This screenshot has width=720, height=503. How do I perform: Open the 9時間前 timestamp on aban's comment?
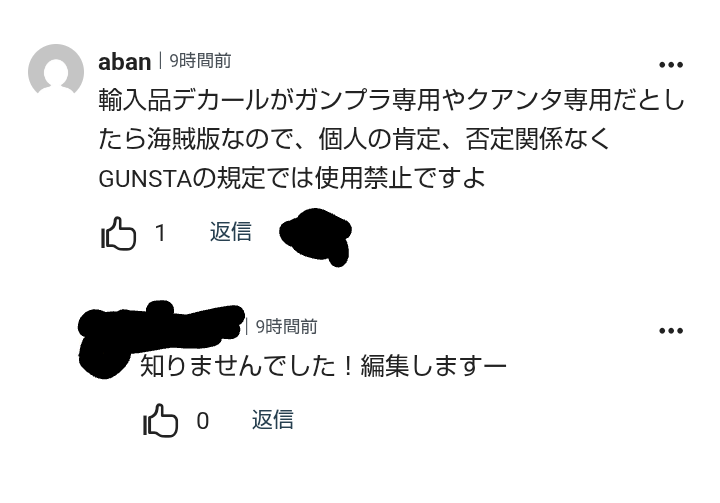[x=200, y=61]
